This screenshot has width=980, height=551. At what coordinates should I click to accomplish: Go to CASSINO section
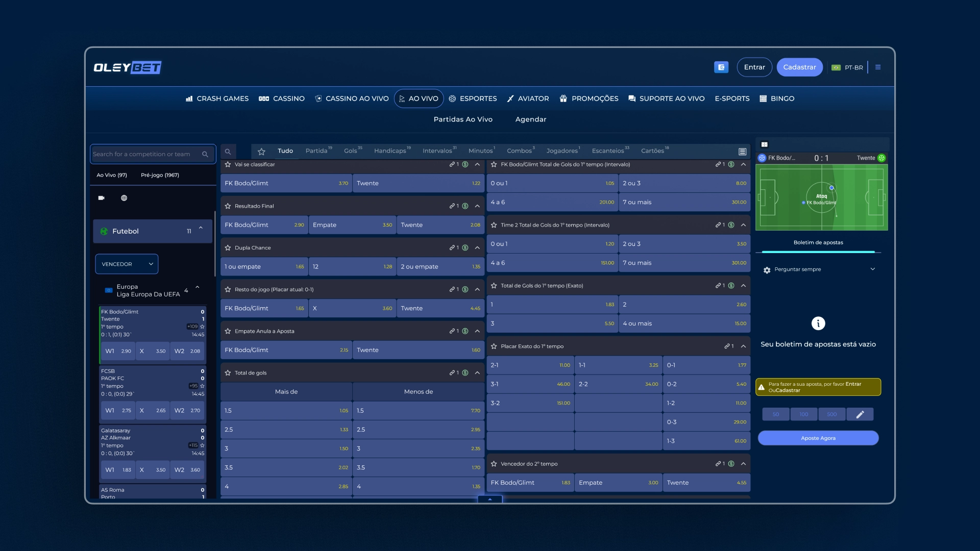[x=282, y=98]
